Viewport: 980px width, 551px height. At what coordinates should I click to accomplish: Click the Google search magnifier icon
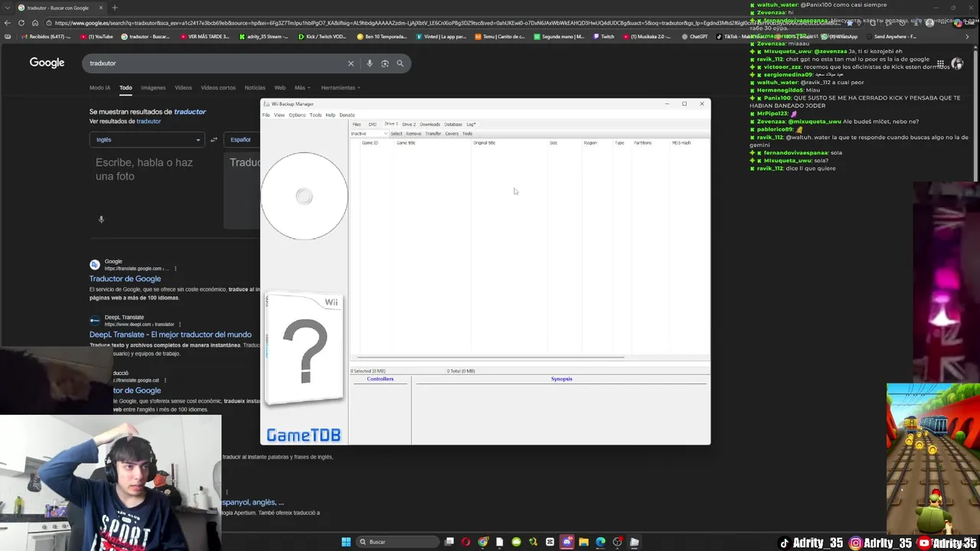point(400,64)
